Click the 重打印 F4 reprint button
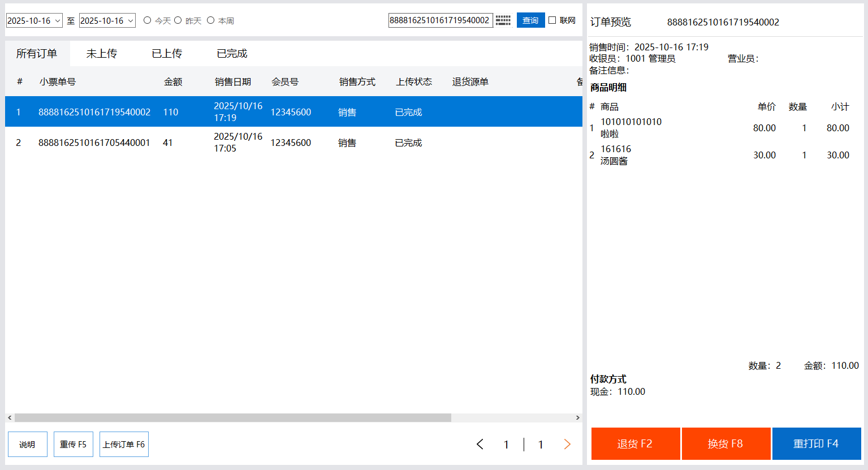 point(816,444)
